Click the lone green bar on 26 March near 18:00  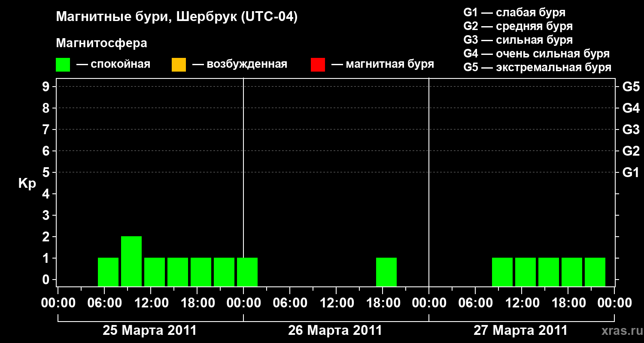click(x=386, y=272)
